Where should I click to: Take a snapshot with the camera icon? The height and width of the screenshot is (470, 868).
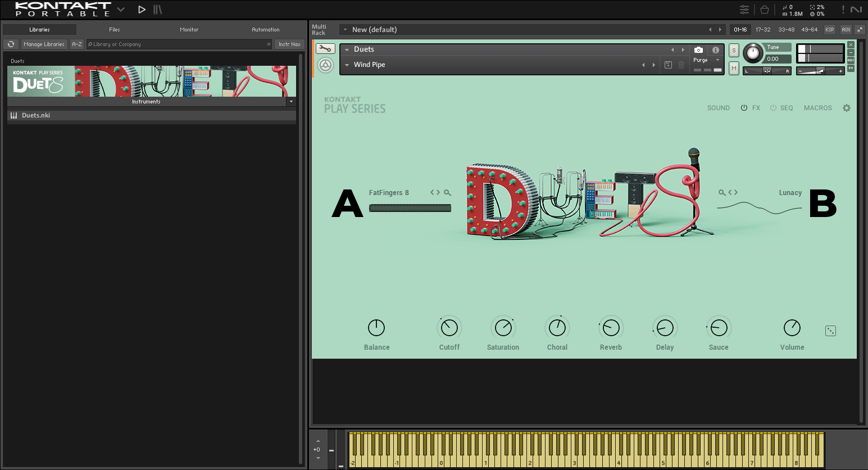tap(698, 50)
